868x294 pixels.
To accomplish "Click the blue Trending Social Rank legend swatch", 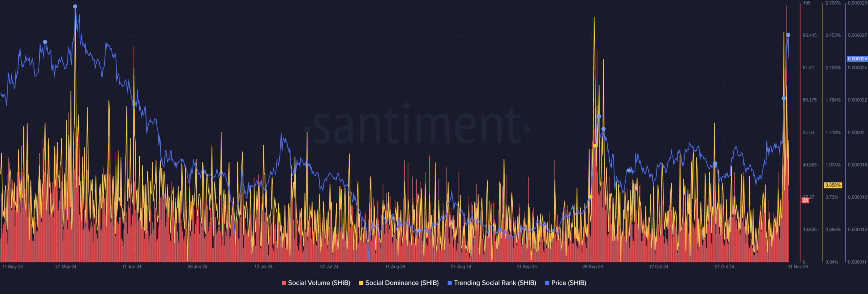I will click(x=450, y=283).
